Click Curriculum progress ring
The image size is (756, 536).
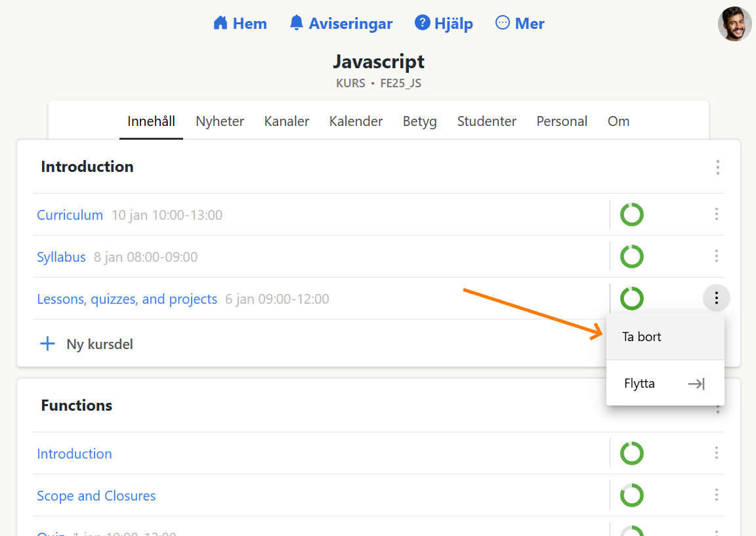(632, 215)
